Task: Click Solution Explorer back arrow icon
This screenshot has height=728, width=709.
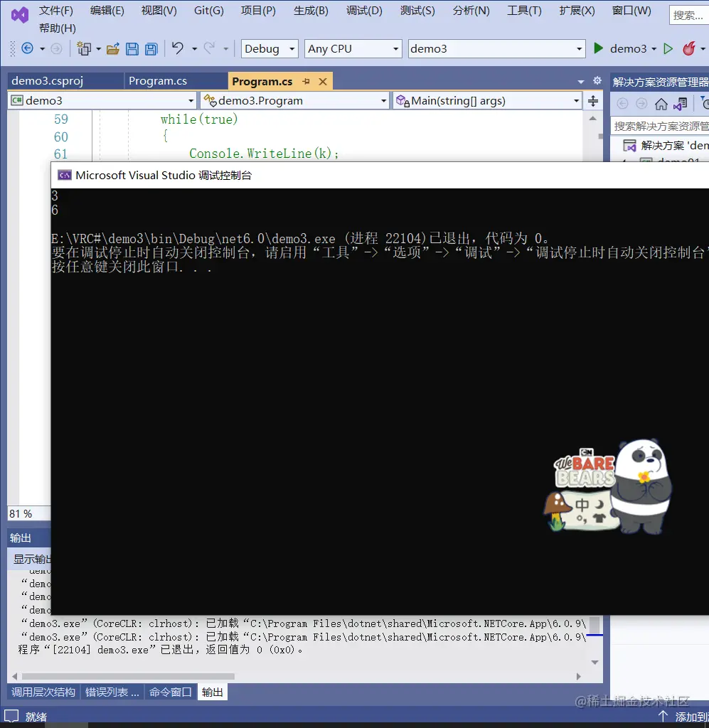Action: coord(623,104)
